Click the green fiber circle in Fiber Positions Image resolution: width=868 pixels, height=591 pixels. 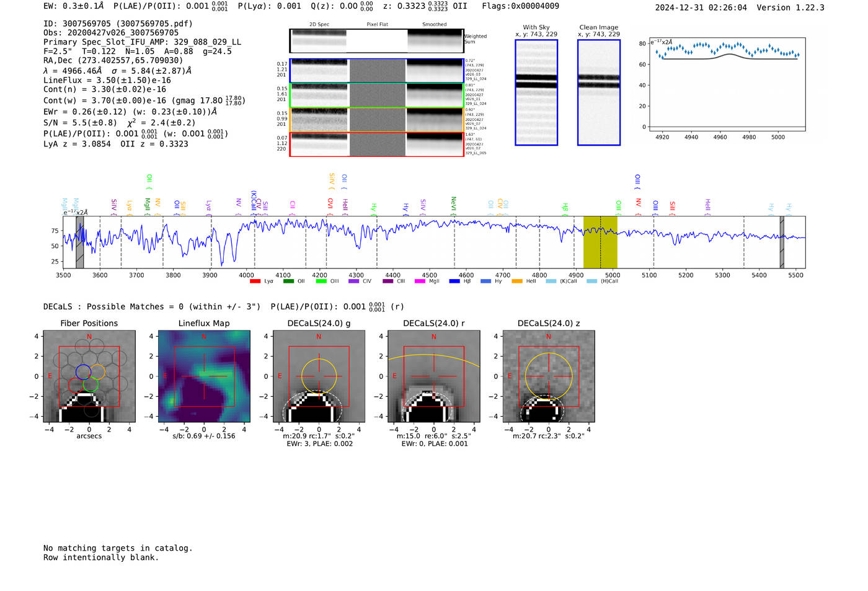[91, 384]
